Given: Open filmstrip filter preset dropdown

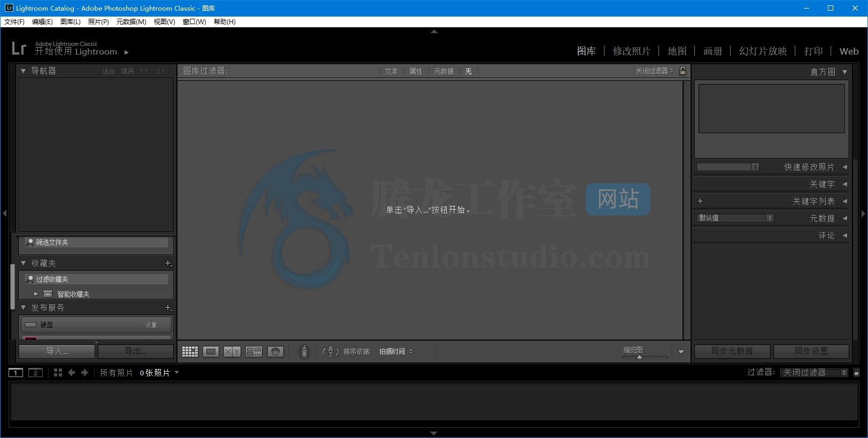Looking at the screenshot, I should click(813, 372).
